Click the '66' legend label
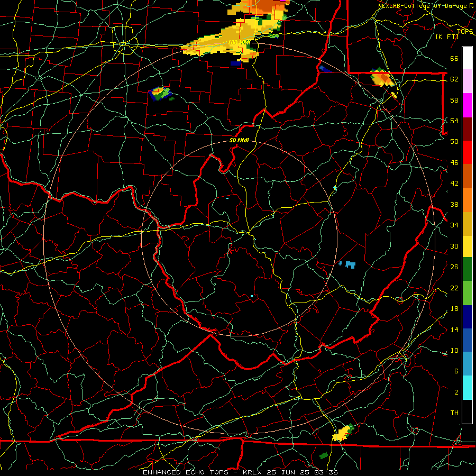Viewport: 476px width, 476px height. 454,58
